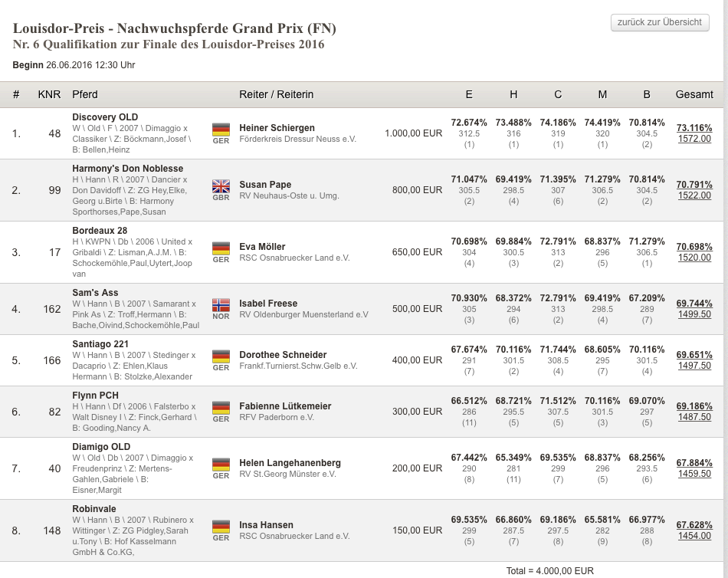Open Harmony's Don Noblesse total 70.791% link
The image size is (728, 578).
pyautogui.click(x=694, y=185)
